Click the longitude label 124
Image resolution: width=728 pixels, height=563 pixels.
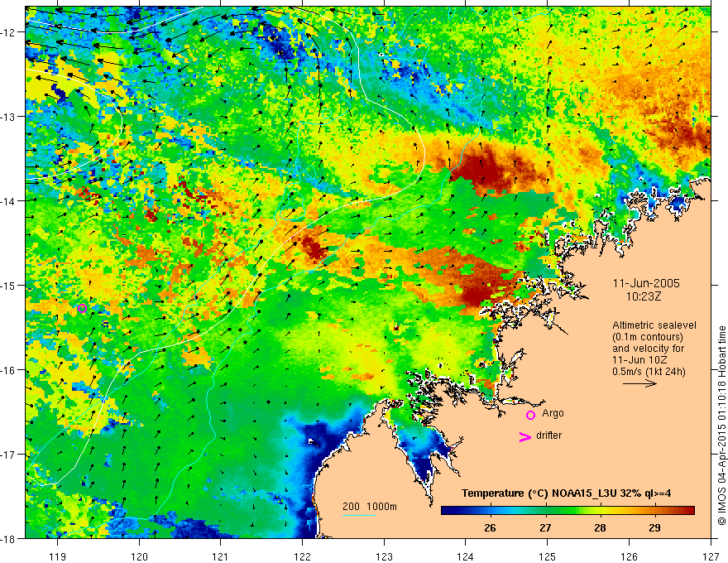point(466,556)
